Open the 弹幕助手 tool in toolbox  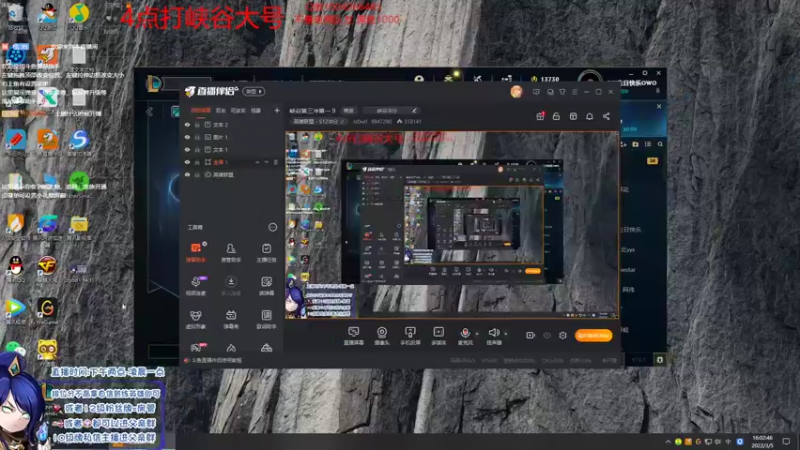(196, 252)
